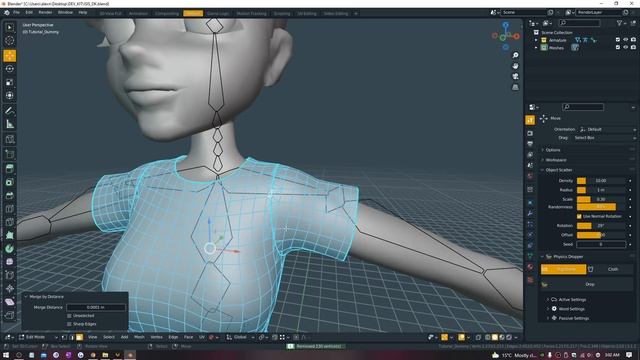Adjust the Randomness slider

point(601,207)
